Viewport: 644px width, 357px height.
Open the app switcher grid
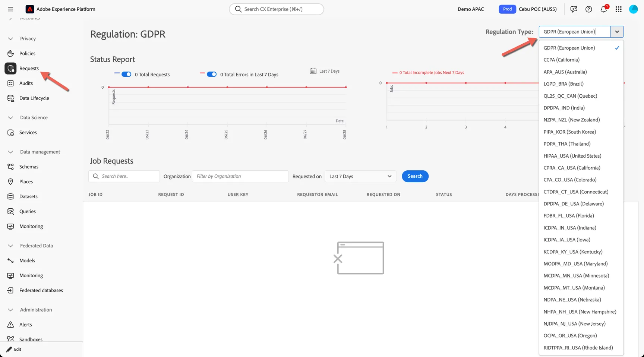(x=618, y=9)
